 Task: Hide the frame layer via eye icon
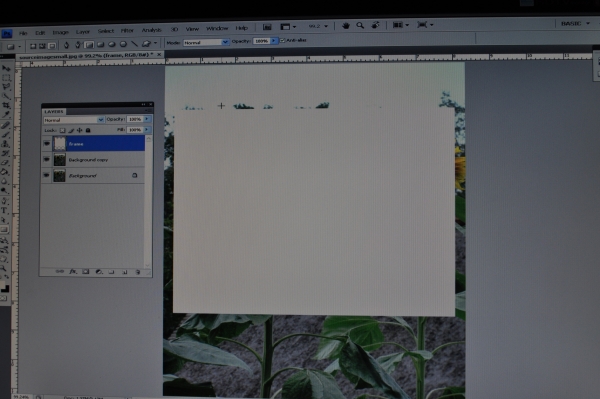coord(47,144)
